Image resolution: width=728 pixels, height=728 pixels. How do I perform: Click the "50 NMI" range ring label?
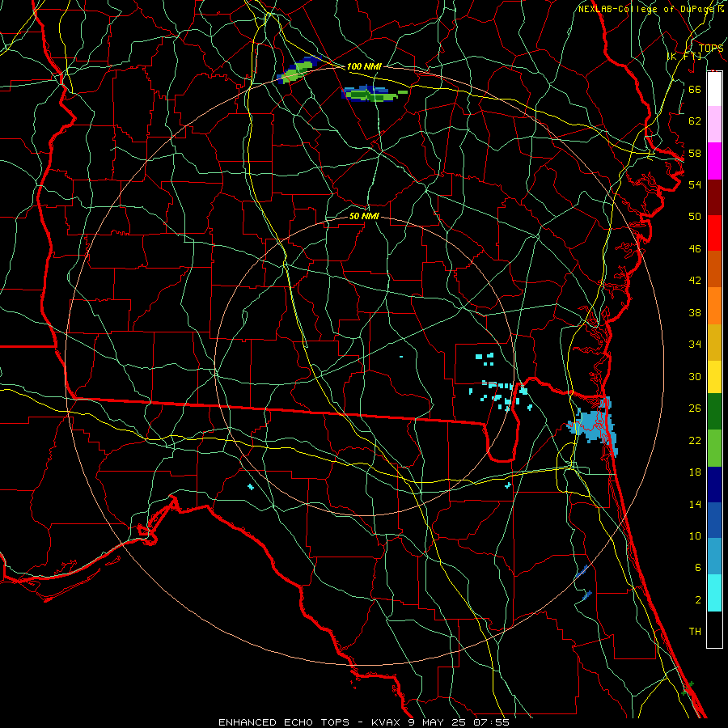(364, 216)
